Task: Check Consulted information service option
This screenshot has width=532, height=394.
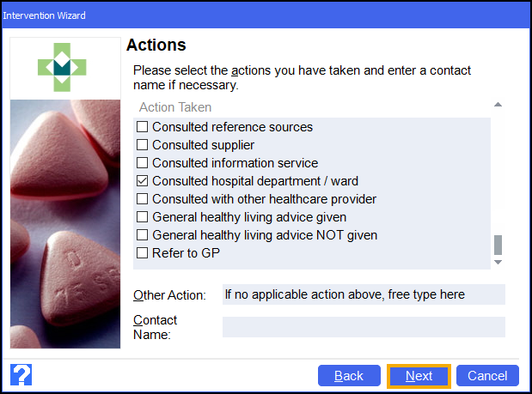Action: [x=143, y=163]
